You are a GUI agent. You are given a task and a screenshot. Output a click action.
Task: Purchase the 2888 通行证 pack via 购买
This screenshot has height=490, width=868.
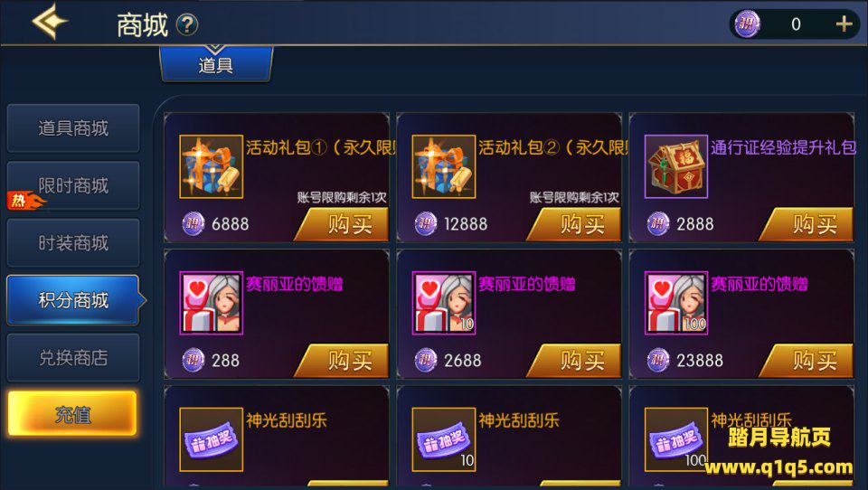pyautogui.click(x=808, y=224)
